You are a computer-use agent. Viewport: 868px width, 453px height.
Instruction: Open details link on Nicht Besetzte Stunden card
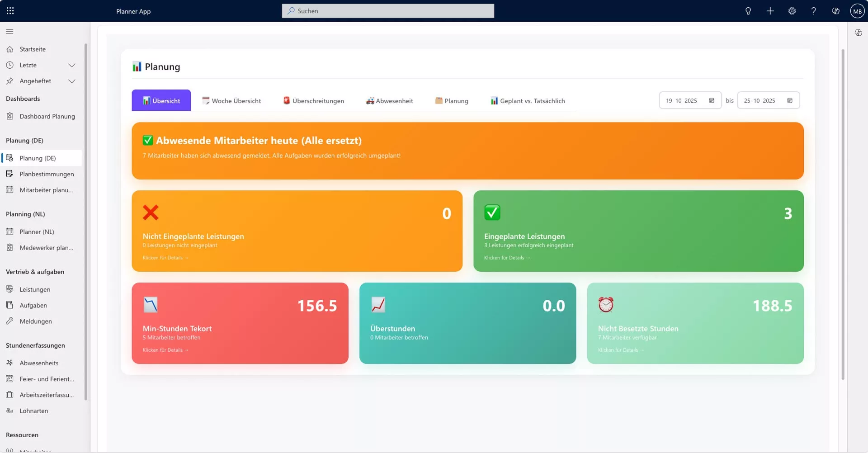click(x=621, y=350)
